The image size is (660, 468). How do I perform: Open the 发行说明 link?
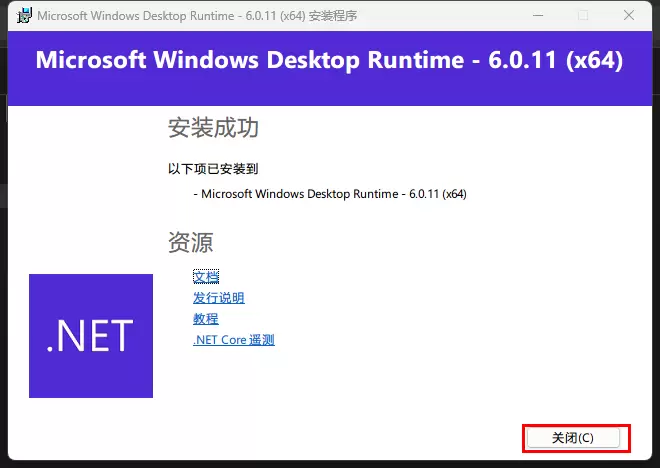[218, 298]
